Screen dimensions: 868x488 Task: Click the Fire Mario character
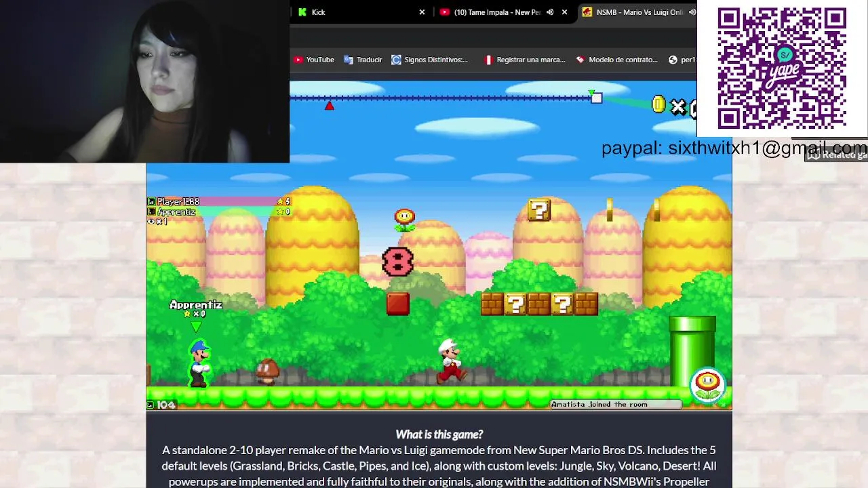pos(450,361)
